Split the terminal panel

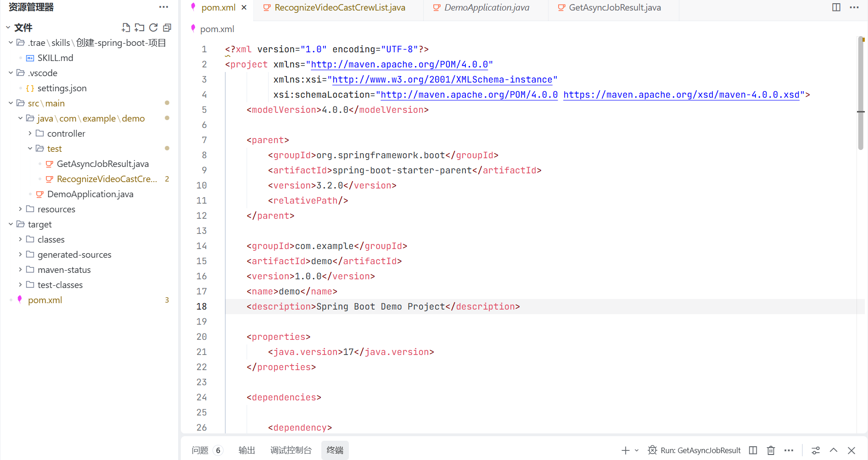tap(753, 450)
